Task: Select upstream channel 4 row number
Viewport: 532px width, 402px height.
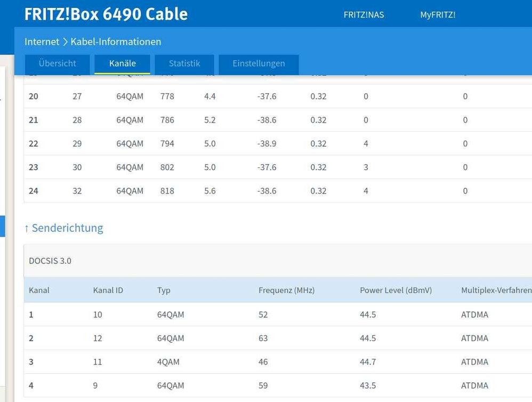Action: [31, 385]
